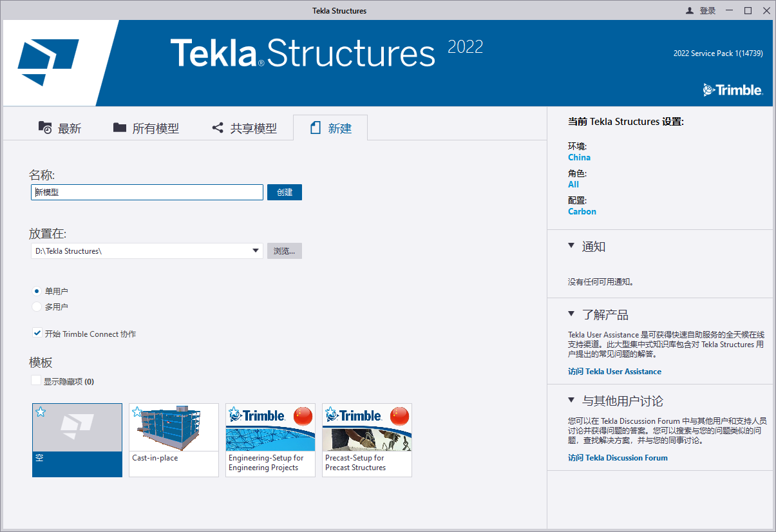
Task: Click the star on the 空 template
Action: pyautogui.click(x=40, y=412)
